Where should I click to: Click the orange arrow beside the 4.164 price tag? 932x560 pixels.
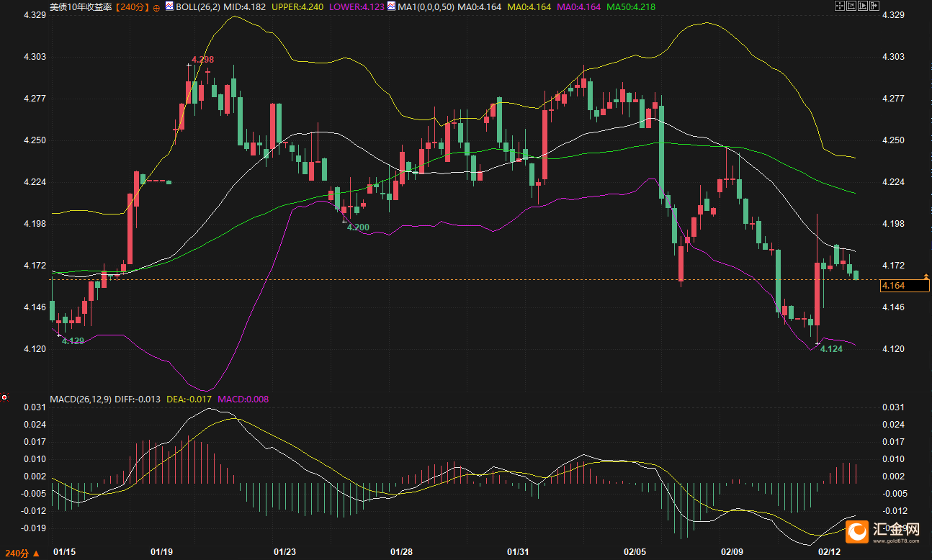click(926, 276)
